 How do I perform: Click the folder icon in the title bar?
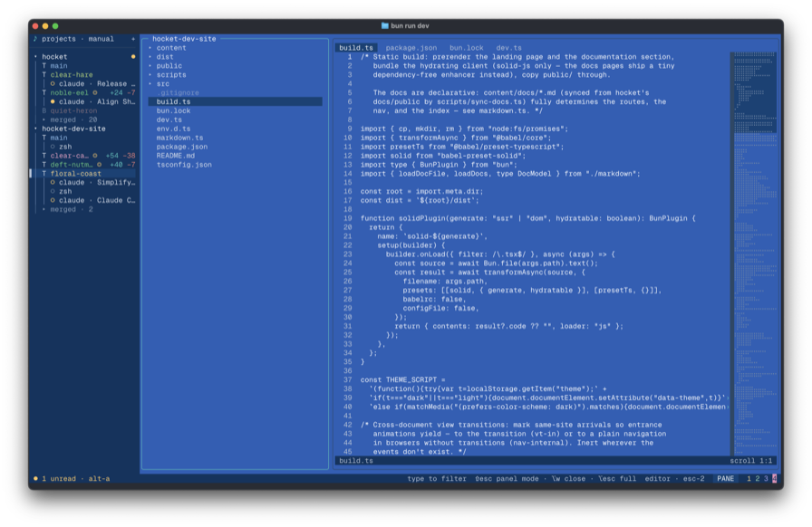tap(385, 25)
